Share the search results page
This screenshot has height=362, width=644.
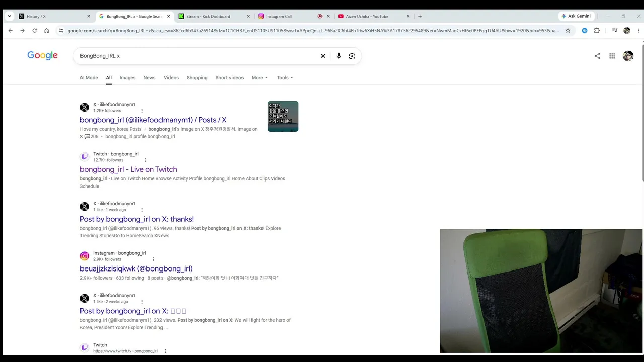pyautogui.click(x=597, y=56)
